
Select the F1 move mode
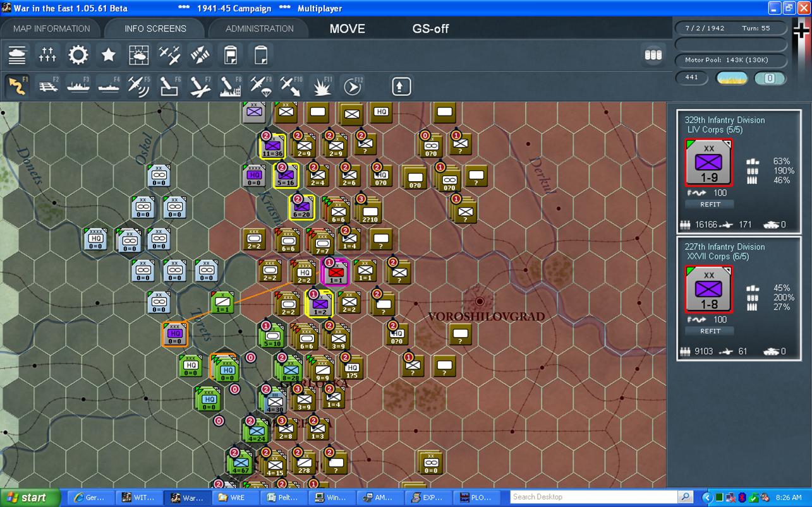[x=17, y=86]
